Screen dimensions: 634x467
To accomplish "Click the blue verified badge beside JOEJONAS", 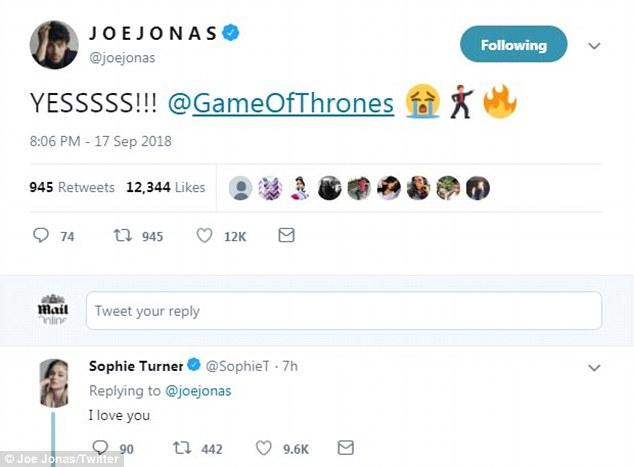I will (231, 34).
